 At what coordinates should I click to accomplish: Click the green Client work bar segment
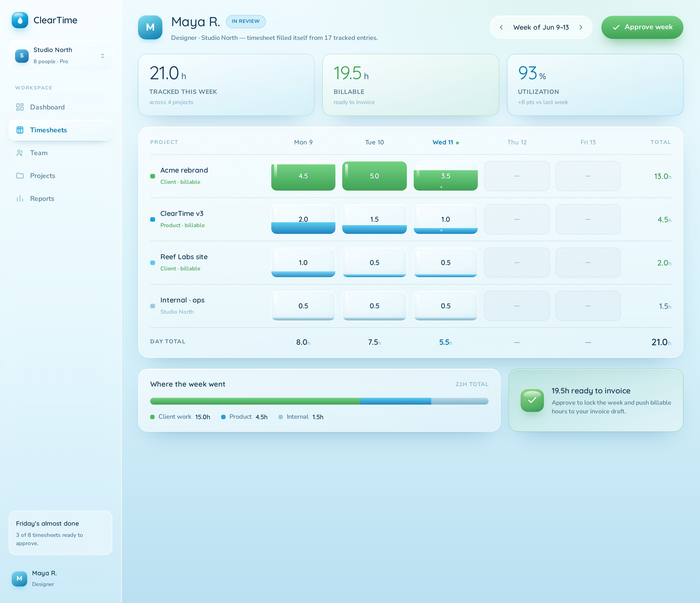point(255,401)
